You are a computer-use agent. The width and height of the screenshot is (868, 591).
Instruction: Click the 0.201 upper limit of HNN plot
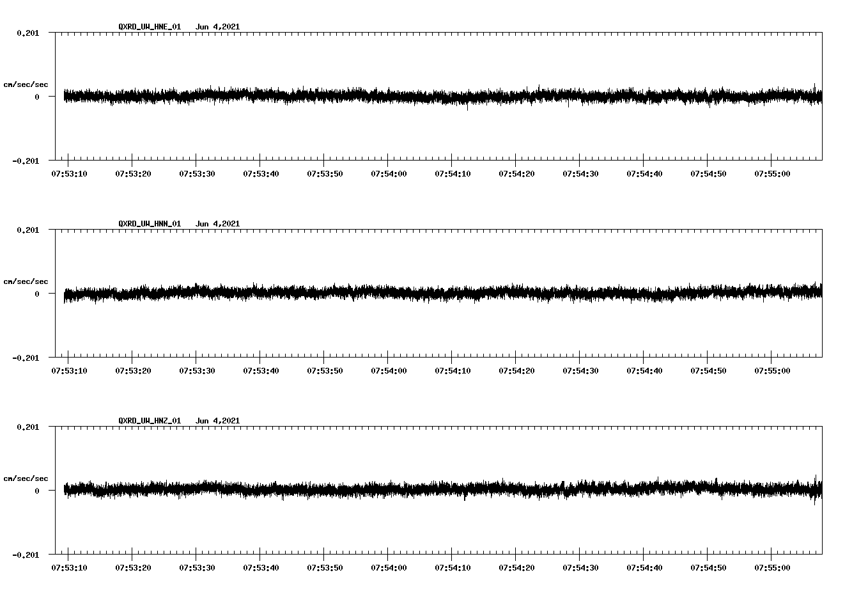[27, 230]
